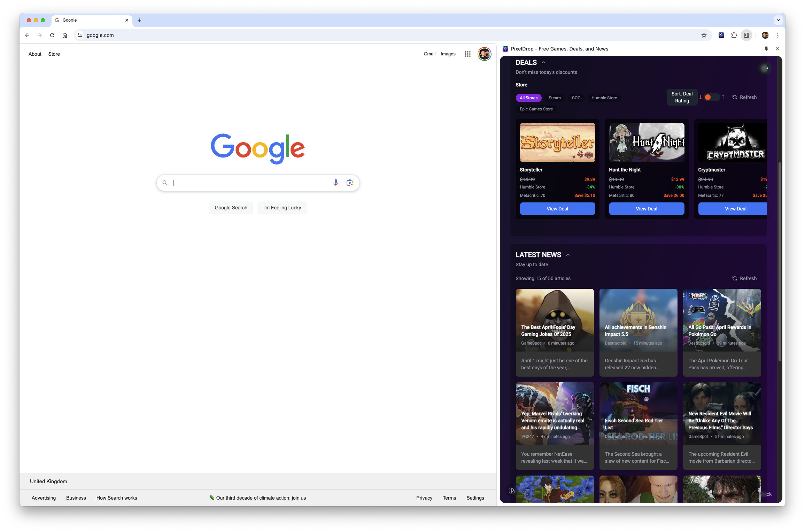Viewport: 805px width, 532px height.
Task: Click the side panel vertical scrollbar
Action: (780, 261)
